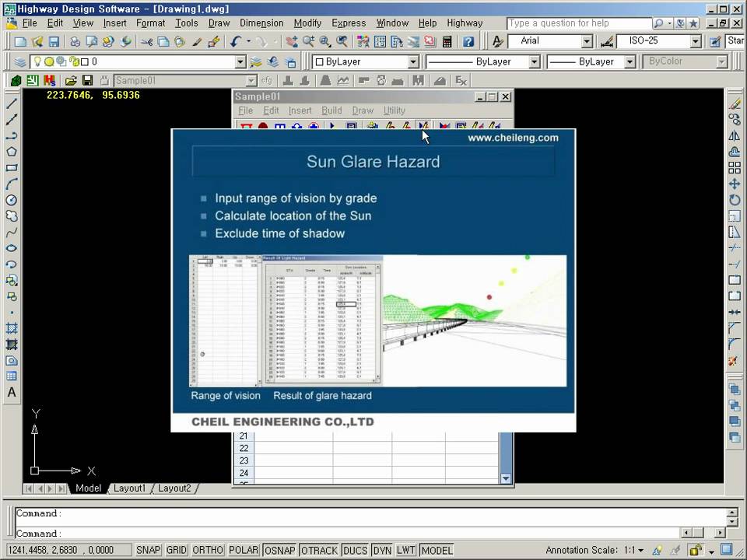Click the New drawing icon

(20, 42)
